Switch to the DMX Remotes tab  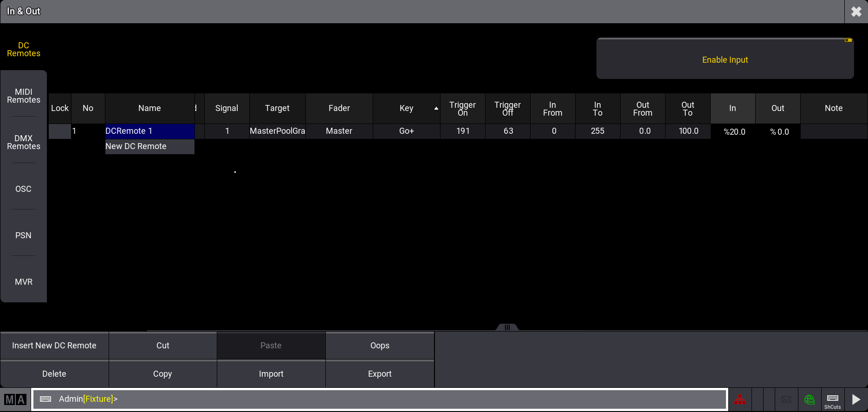pyautogui.click(x=24, y=143)
